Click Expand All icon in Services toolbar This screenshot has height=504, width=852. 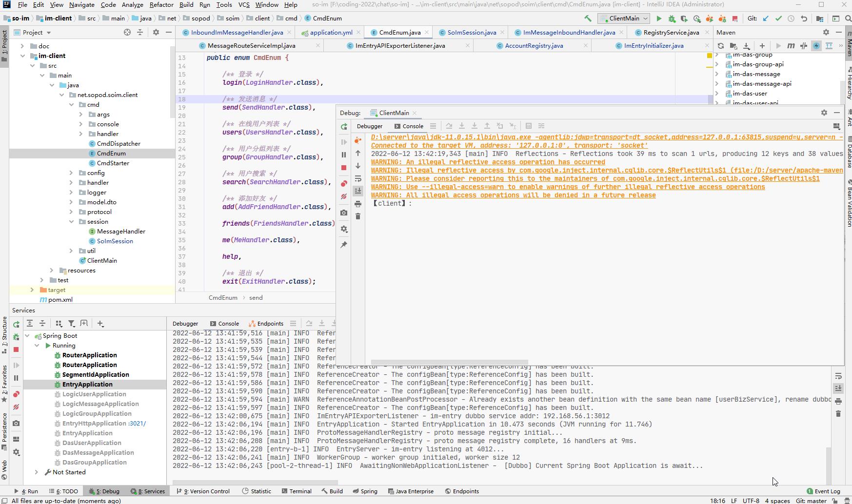coord(30,323)
